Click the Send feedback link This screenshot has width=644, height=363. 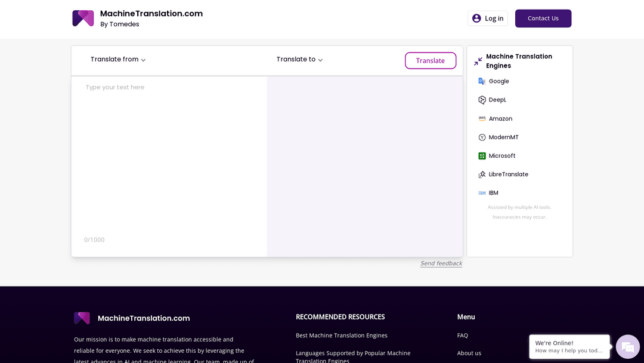441,263
